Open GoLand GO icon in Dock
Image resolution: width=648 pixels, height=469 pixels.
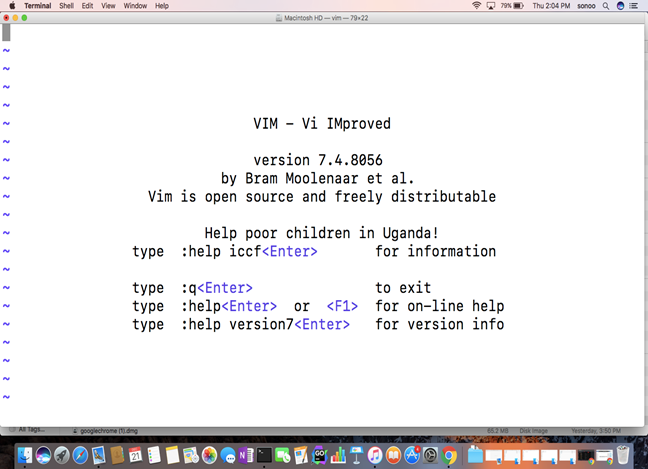coord(319,455)
